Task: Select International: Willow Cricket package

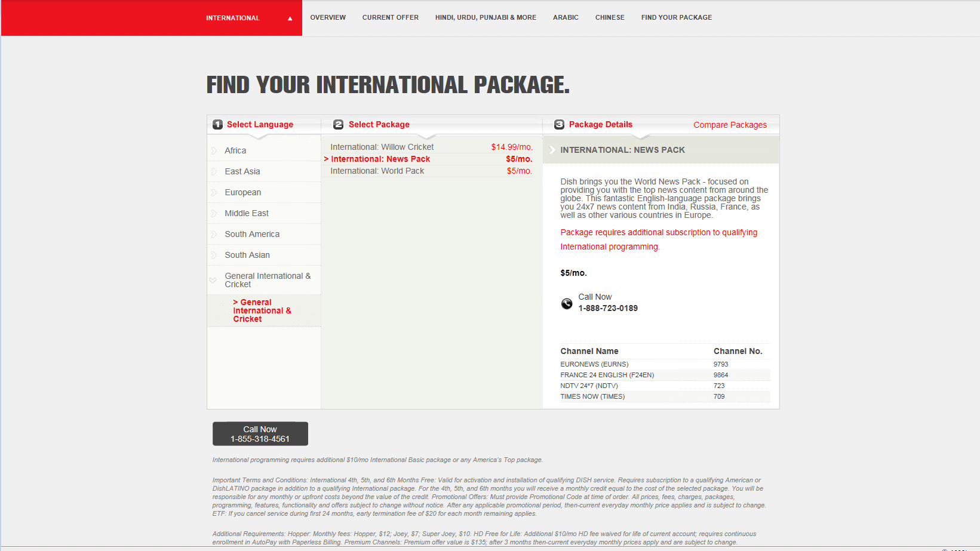Action: click(x=382, y=147)
